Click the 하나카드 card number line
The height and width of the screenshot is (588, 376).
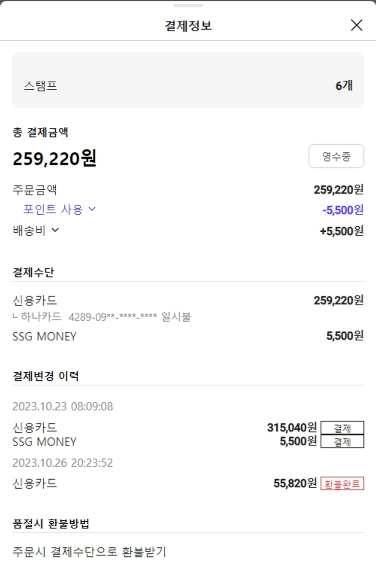pyautogui.click(x=104, y=317)
